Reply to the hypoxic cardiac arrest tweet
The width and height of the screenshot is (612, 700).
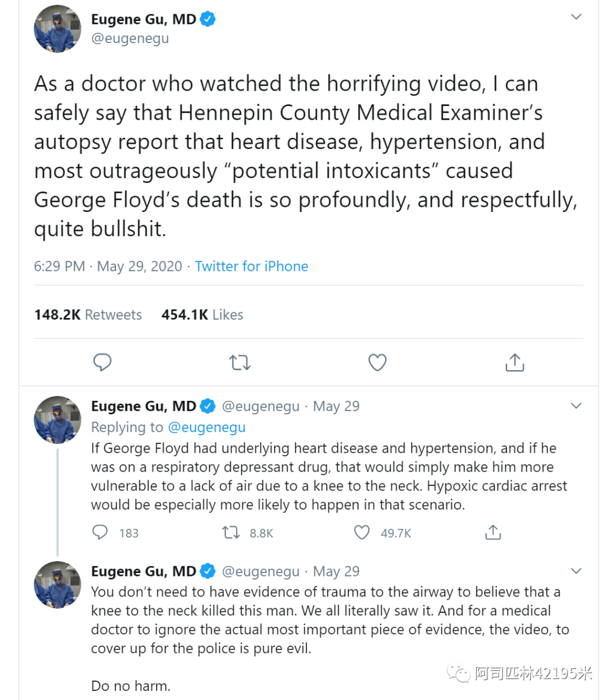pyautogui.click(x=100, y=532)
